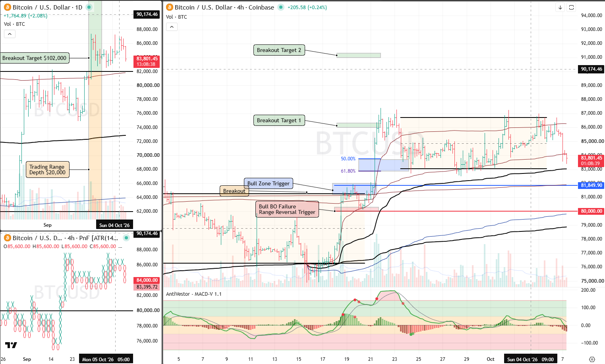
Task: Select the Breakout Target 2 annotation
Action: click(x=279, y=50)
